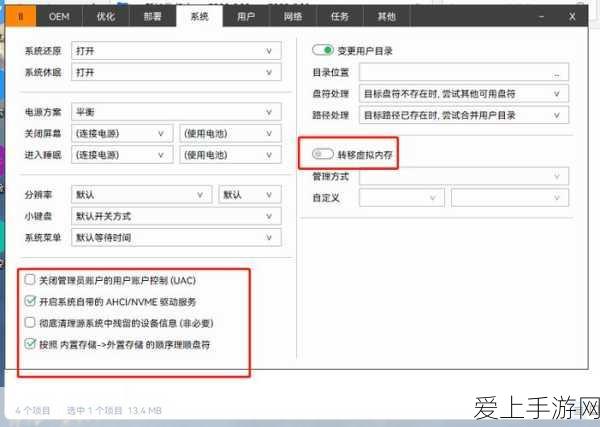Click the 系统还原 label
Image resolution: width=600 pixels, height=427 pixels.
click(43, 51)
